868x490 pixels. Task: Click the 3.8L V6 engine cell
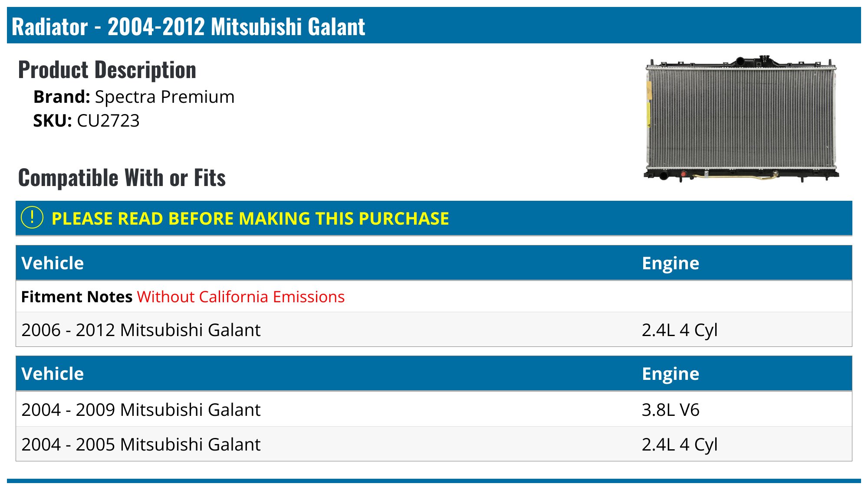pyautogui.click(x=671, y=410)
